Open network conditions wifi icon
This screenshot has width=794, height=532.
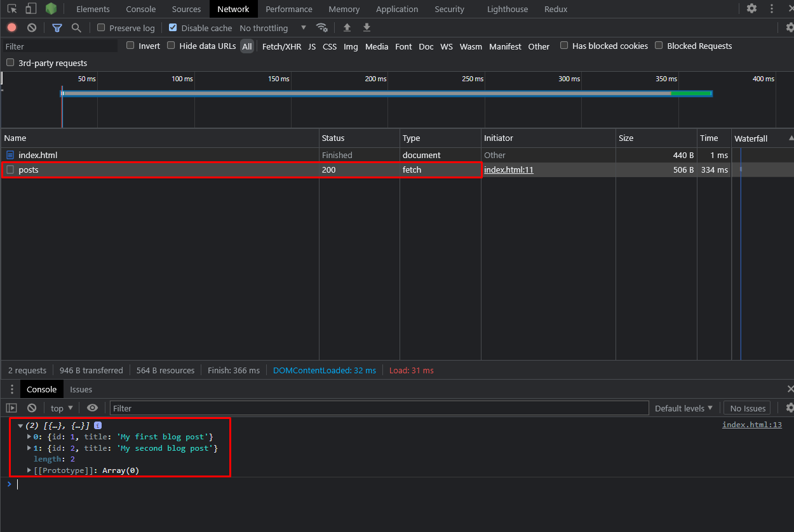tap(322, 28)
